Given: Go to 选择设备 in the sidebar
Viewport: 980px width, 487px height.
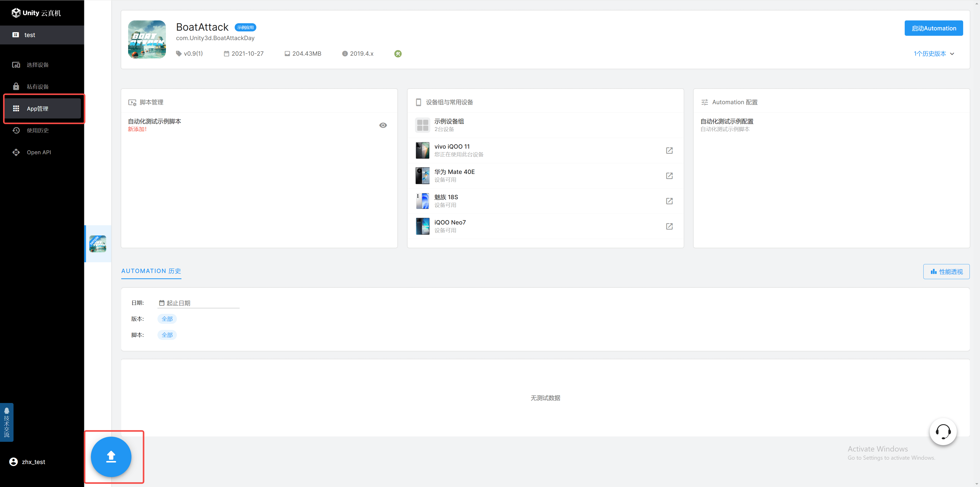Looking at the screenshot, I should pos(37,65).
